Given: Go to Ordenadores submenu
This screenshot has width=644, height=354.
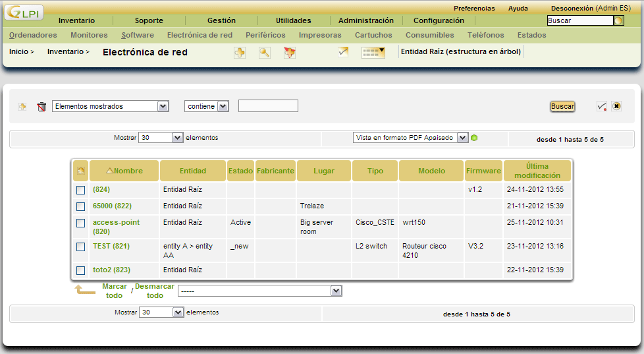Looking at the screenshot, I should pos(33,35).
